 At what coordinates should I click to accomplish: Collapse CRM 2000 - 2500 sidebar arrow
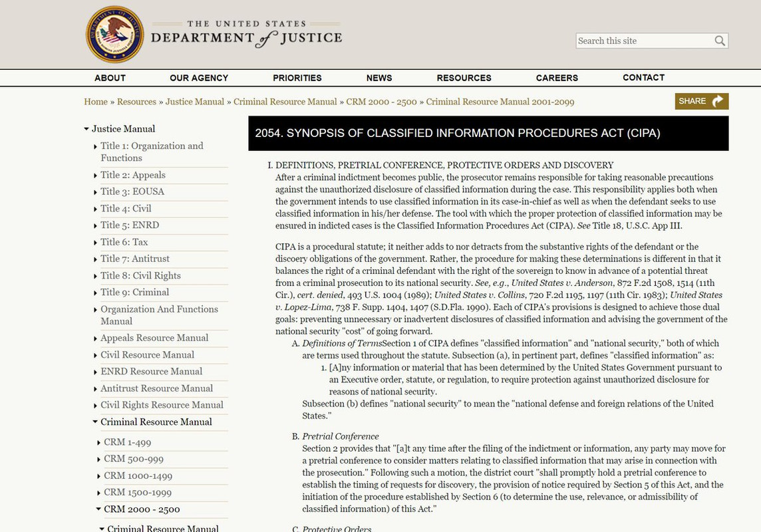point(98,509)
